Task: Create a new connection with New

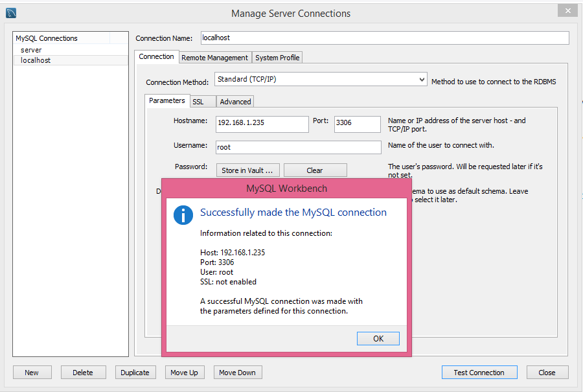Action: [32, 372]
